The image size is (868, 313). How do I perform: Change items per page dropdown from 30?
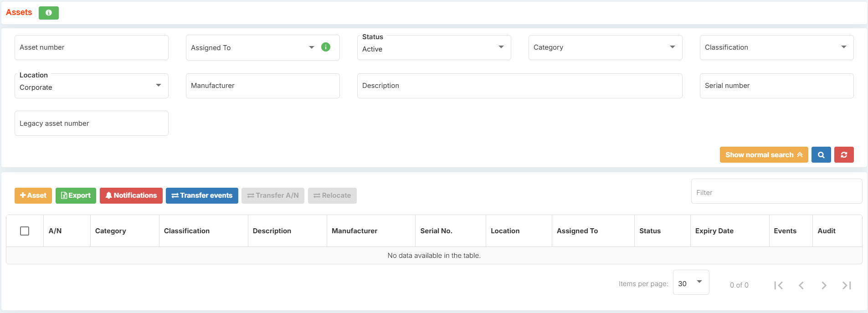coord(691,282)
